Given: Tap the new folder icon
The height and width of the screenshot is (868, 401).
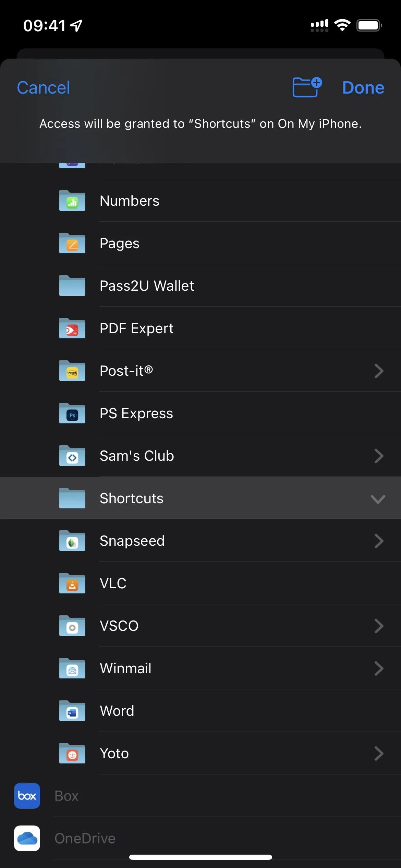Looking at the screenshot, I should tap(307, 87).
